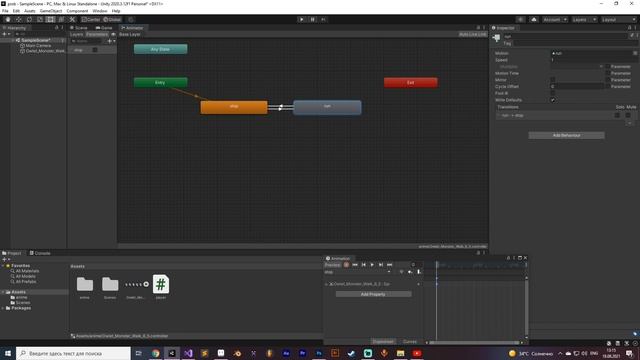
Task: Start Play mode in Unity
Action: (302, 20)
